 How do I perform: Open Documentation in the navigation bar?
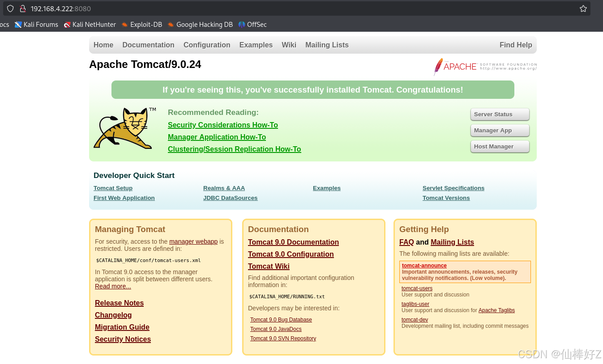coord(148,45)
